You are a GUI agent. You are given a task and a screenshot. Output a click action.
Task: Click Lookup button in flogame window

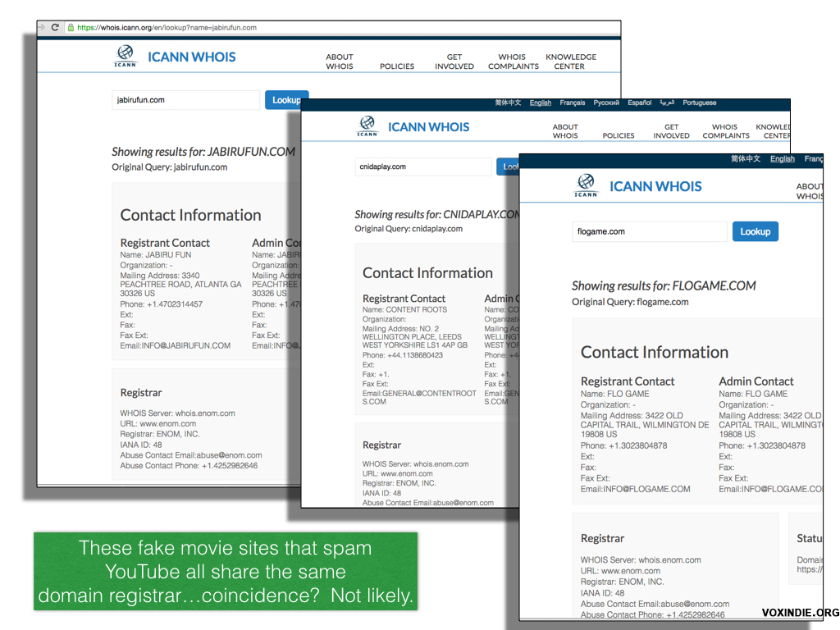(756, 231)
